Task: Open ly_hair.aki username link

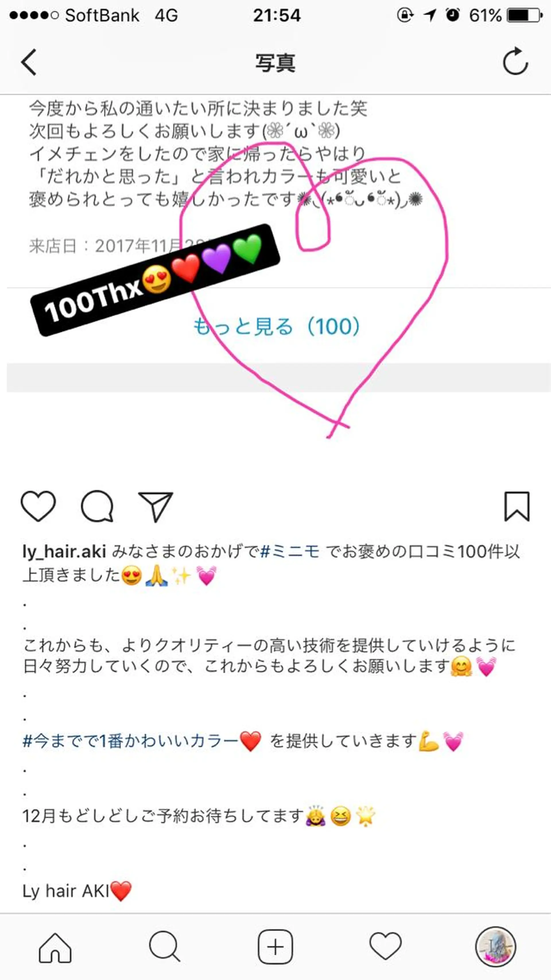Action: coord(64,552)
